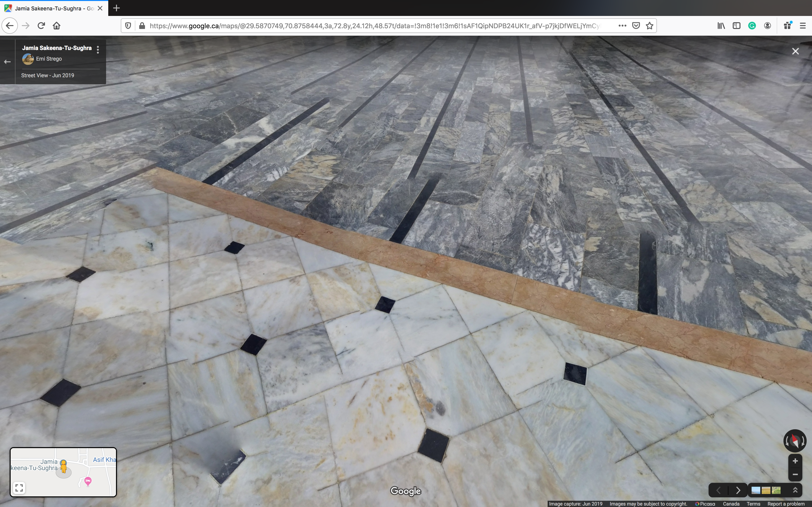The image size is (812, 507).
Task: Expand the minimap to fullscreen
Action: [x=19, y=487]
